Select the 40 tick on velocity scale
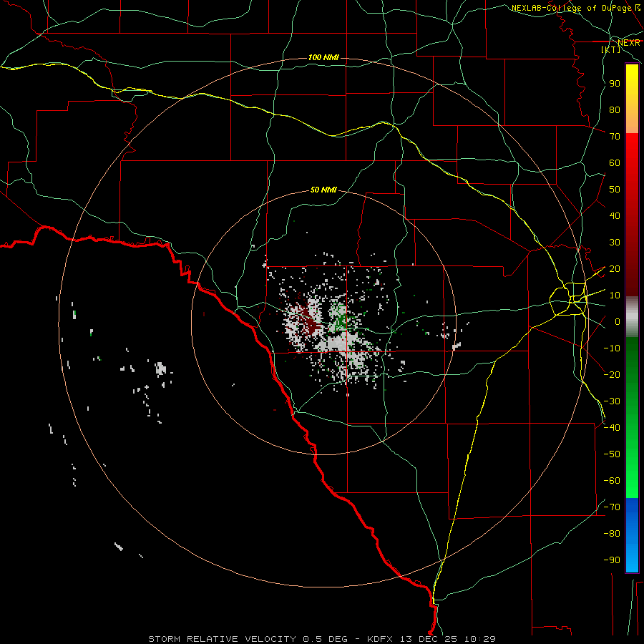Viewport: 644px width, 644px height. pos(615,216)
